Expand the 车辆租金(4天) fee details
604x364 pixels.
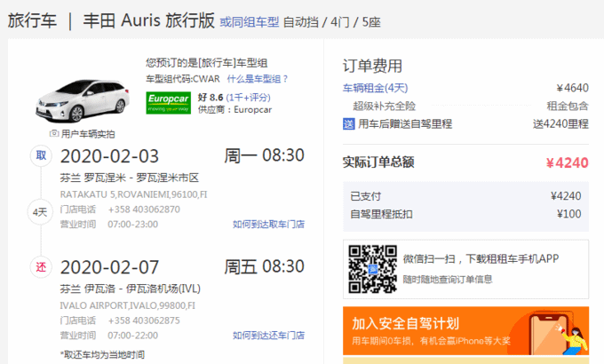(x=375, y=88)
